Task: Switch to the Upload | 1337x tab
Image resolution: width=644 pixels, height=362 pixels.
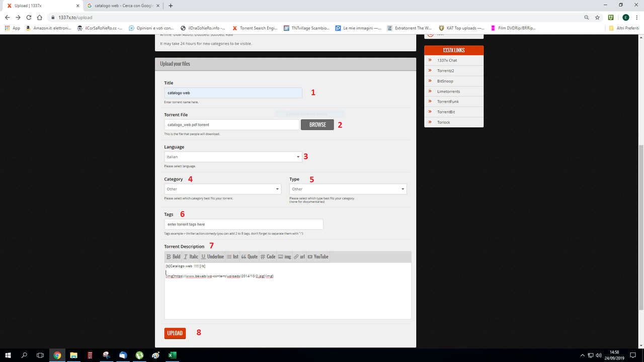Action: click(x=41, y=6)
